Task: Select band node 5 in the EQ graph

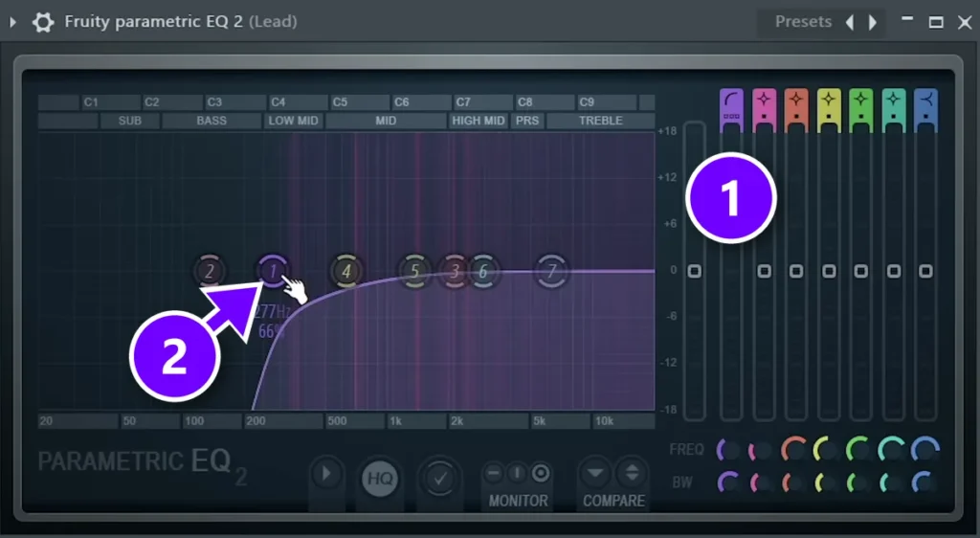Action: tap(414, 271)
